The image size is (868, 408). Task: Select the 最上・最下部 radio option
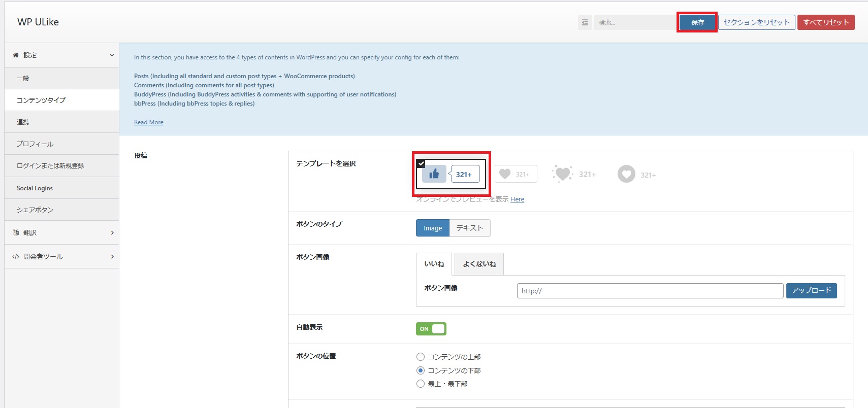421,384
